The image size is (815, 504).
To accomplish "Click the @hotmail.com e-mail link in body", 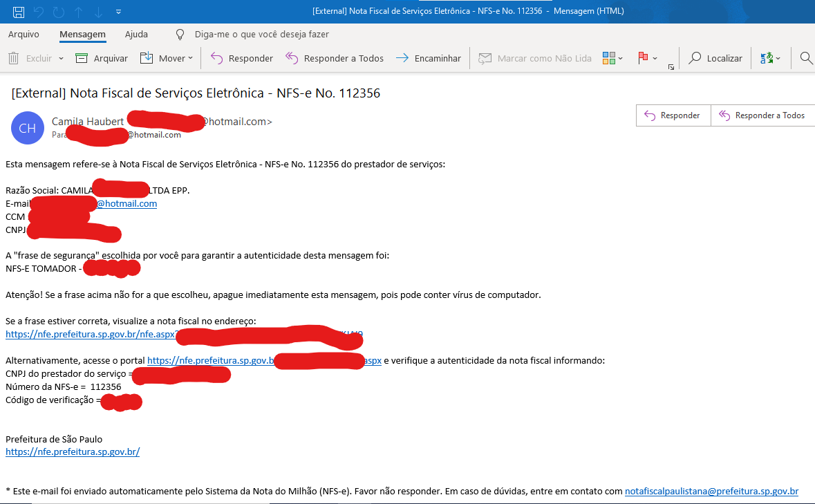I will (x=127, y=204).
